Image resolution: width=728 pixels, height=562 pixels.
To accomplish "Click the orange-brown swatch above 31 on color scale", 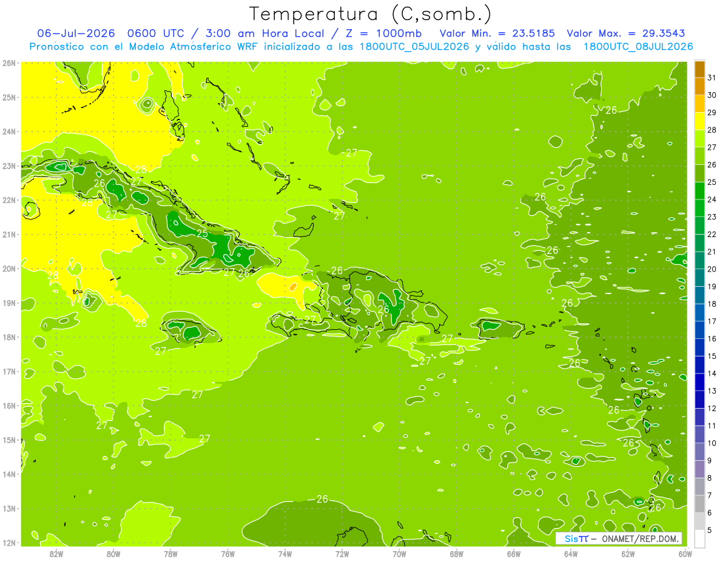I will 699,69.
